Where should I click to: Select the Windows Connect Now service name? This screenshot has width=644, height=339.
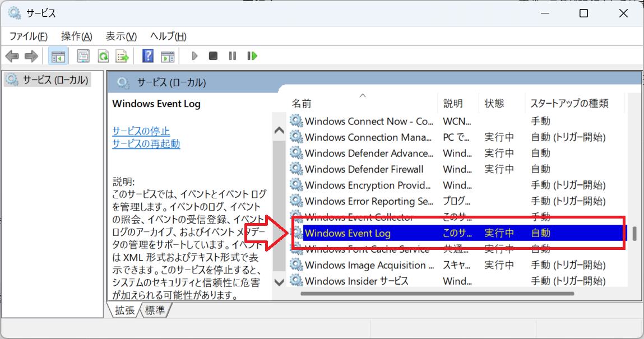[x=369, y=121]
